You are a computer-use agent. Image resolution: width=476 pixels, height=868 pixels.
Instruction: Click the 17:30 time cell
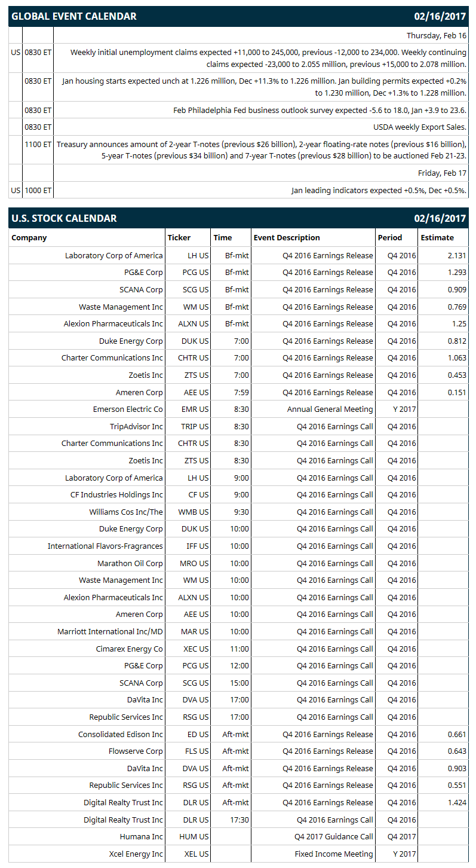tap(239, 820)
